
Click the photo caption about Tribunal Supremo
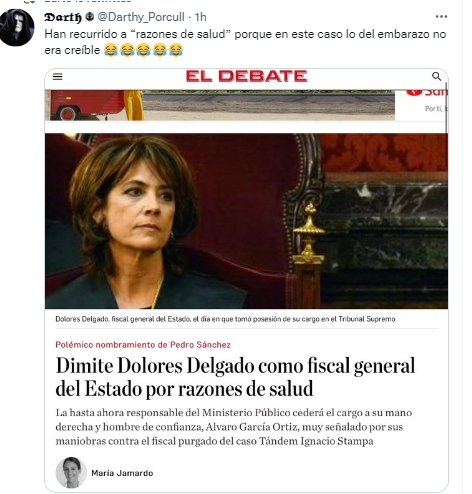225,319
